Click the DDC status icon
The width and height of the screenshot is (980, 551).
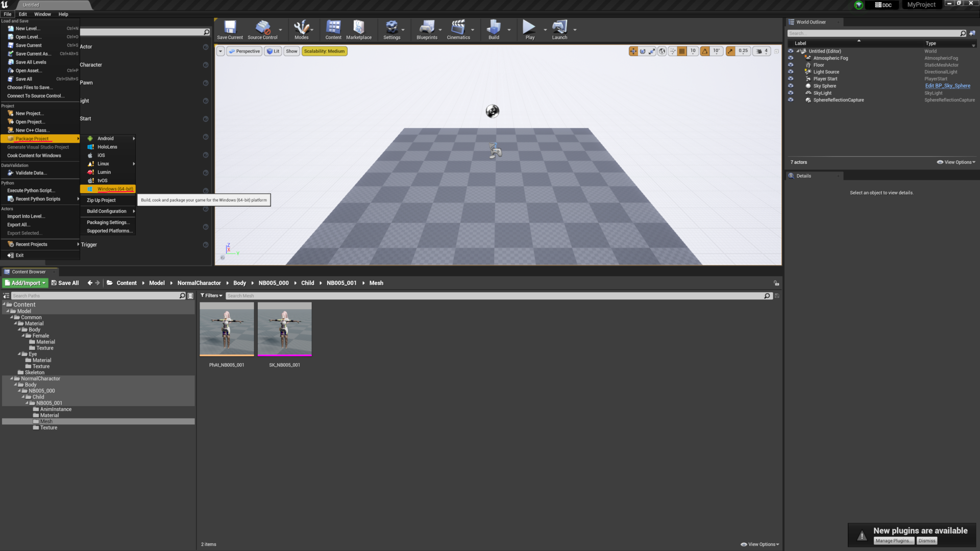click(883, 5)
